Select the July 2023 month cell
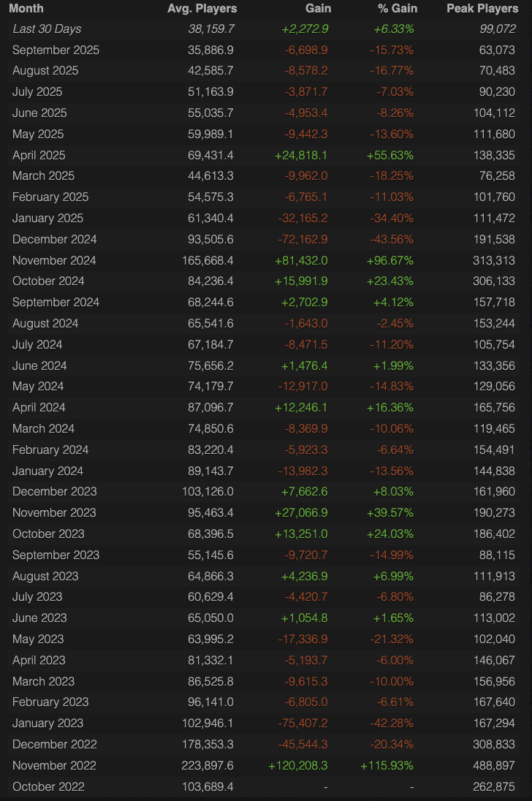This screenshot has height=801, width=532. click(37, 596)
